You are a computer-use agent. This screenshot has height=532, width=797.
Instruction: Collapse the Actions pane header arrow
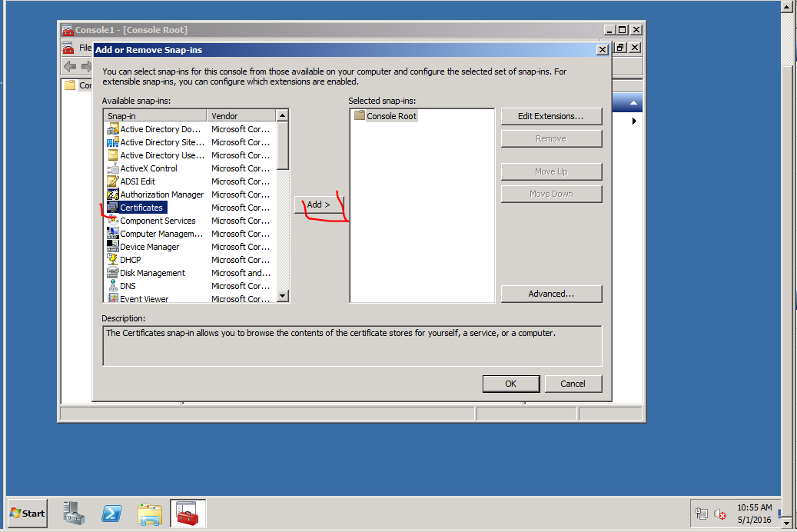[633, 103]
